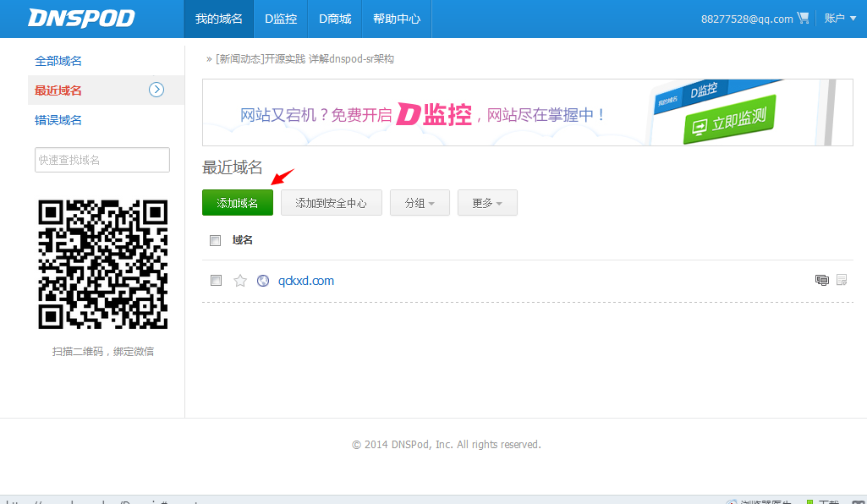Check the box for qckxd.com

pyautogui.click(x=217, y=281)
